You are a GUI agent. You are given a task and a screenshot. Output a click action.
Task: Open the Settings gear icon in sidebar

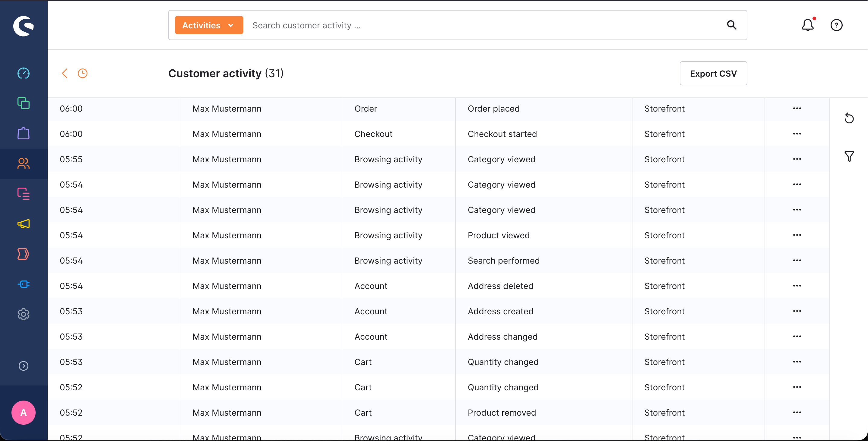(x=23, y=314)
